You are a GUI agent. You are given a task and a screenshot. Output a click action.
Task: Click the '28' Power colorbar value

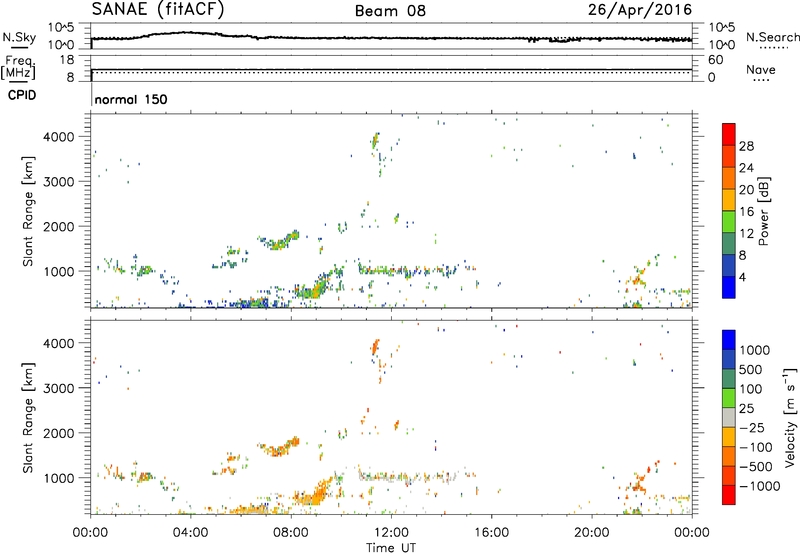746,146
